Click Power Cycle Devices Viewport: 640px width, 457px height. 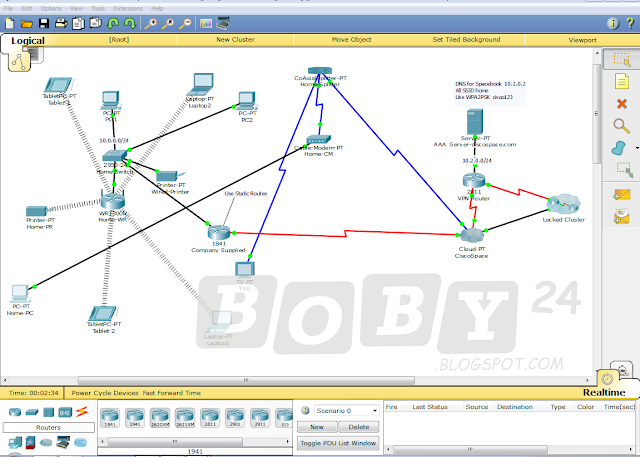(x=105, y=393)
